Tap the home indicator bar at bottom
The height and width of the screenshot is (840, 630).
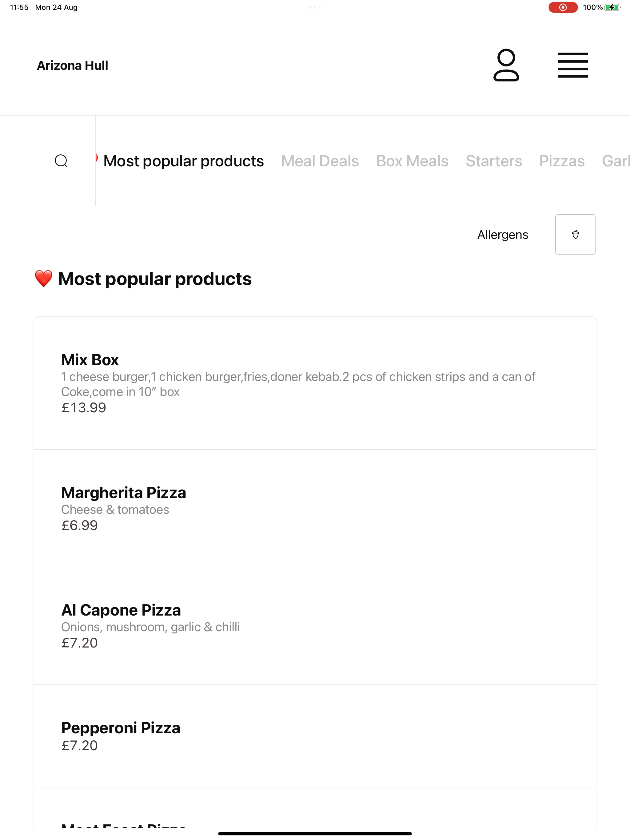[315, 834]
